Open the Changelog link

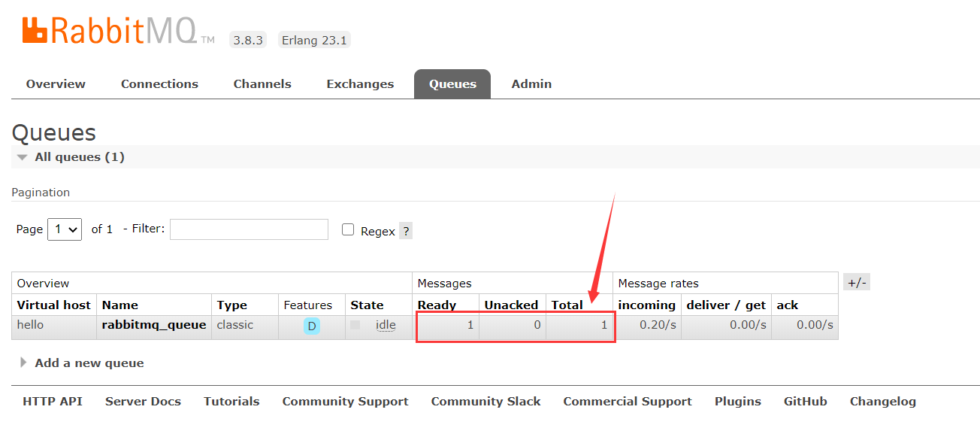(x=883, y=402)
